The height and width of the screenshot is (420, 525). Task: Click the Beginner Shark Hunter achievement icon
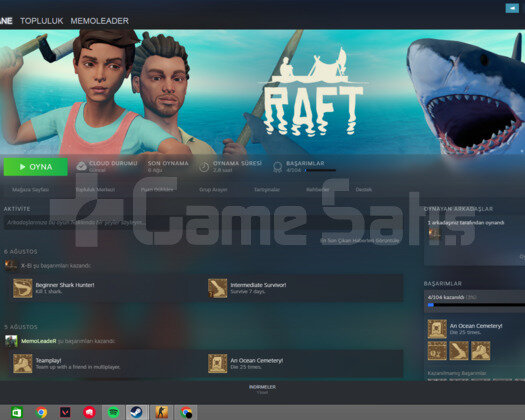[22, 288]
